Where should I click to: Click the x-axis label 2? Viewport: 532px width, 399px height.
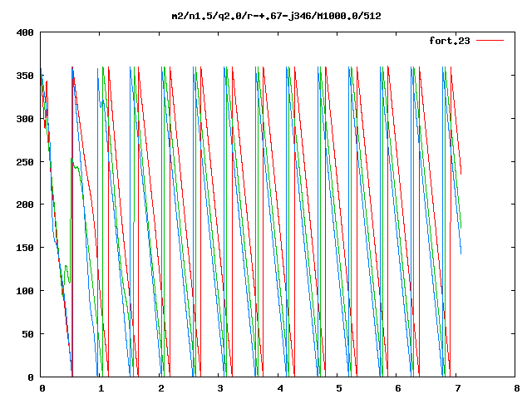coord(160,388)
